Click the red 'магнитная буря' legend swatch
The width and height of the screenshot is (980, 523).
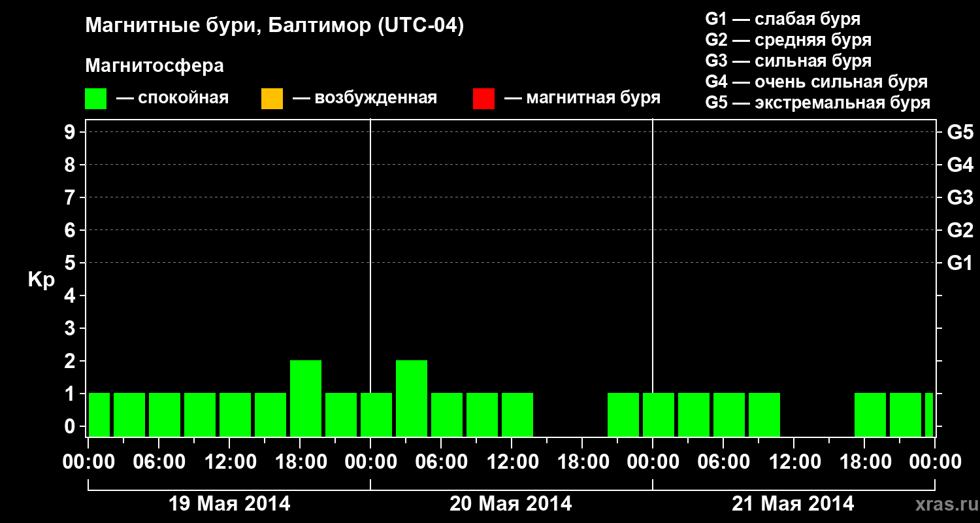tap(483, 99)
